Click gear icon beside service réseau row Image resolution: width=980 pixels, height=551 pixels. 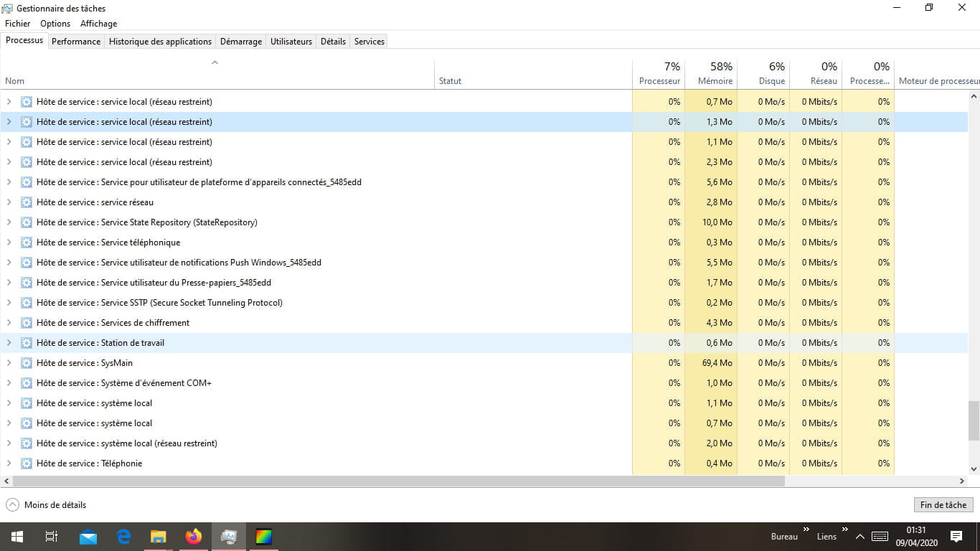point(27,202)
